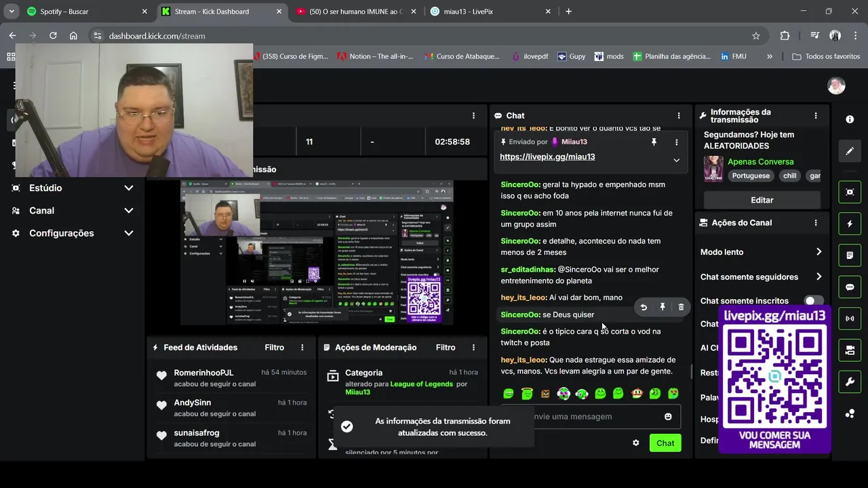
Task: Click the Portuguese stream tag
Action: 751,176
